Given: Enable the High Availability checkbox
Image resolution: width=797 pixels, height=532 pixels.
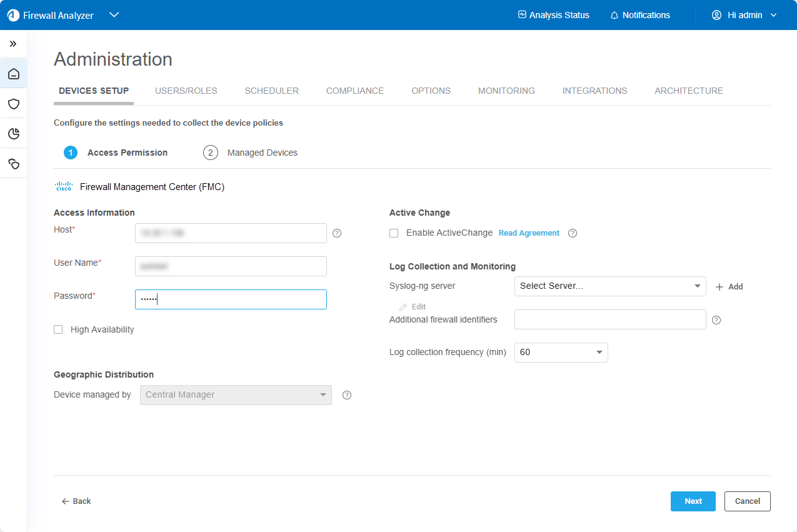Looking at the screenshot, I should pyautogui.click(x=59, y=329).
